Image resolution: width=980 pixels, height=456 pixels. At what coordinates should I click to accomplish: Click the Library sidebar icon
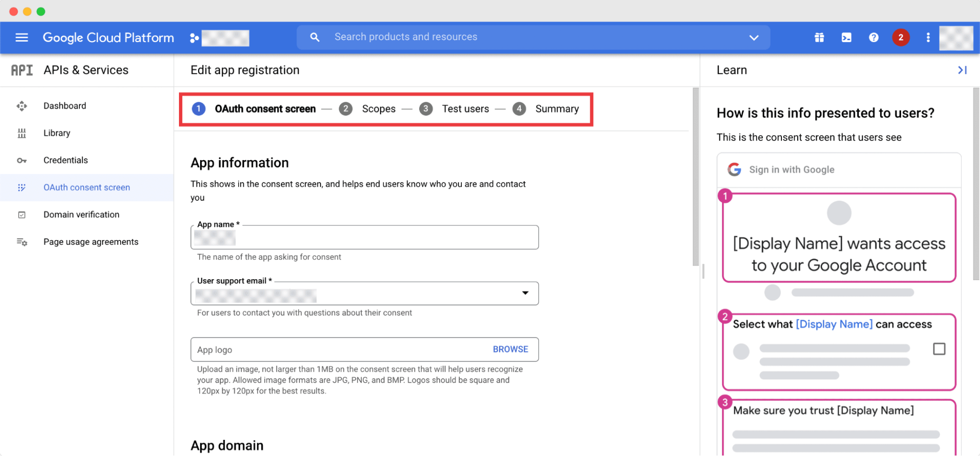22,133
